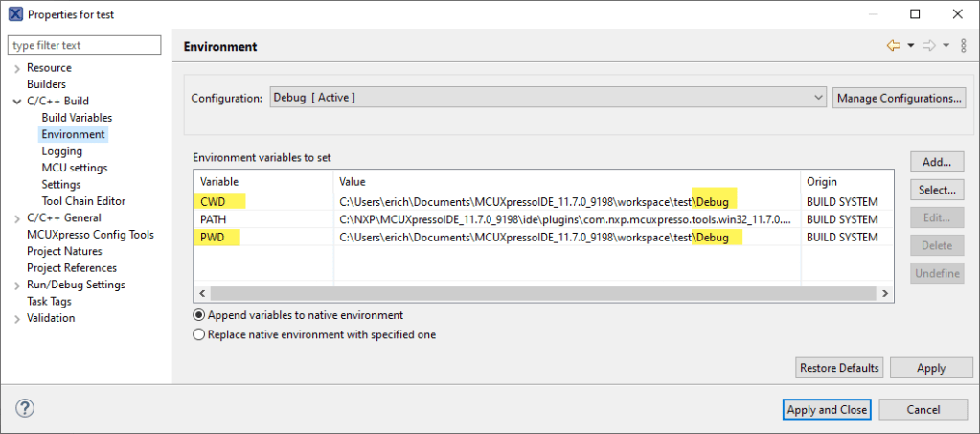Select Replace native environment with specified one

(199, 334)
